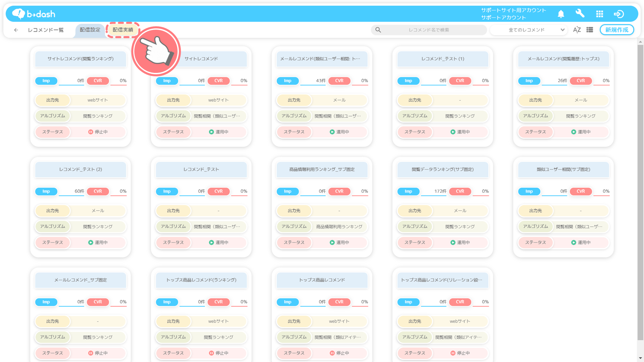The width and height of the screenshot is (644, 362).
Task: Go back with the left arrow
Action: (x=16, y=30)
